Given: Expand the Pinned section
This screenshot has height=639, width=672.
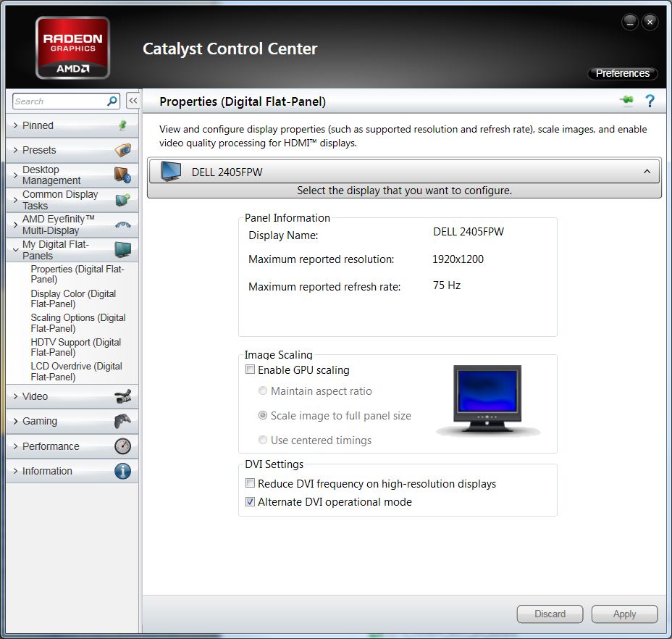Looking at the screenshot, I should pos(72,125).
